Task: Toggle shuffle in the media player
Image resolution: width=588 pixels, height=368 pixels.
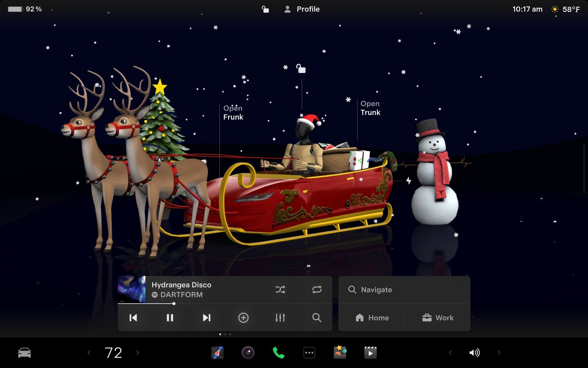Action: [281, 289]
